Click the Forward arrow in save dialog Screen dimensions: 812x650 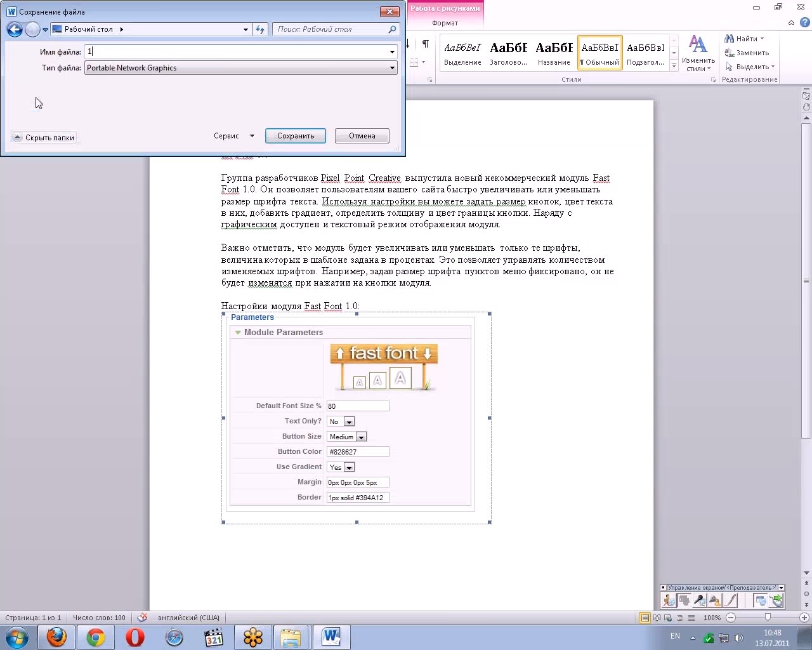[32, 29]
